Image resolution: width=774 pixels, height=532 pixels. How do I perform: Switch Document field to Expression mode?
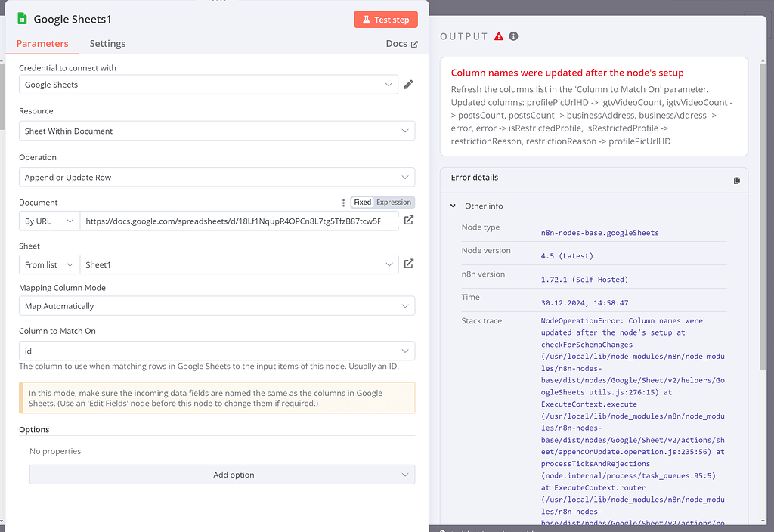[x=394, y=203]
